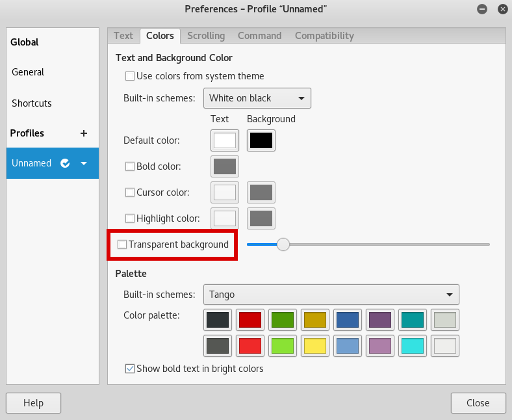Viewport: 512px width, 420px height.
Task: Toggle the Highlight color checkbox
Action: click(130, 218)
